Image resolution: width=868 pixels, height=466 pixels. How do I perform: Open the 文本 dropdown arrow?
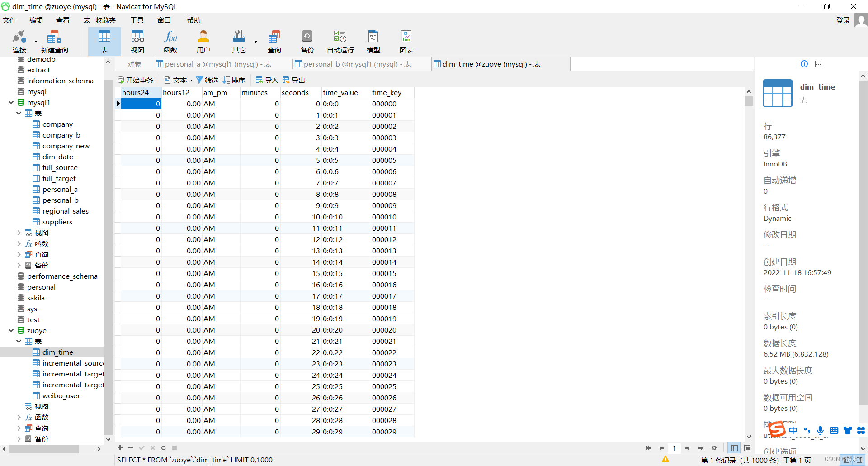pos(191,80)
